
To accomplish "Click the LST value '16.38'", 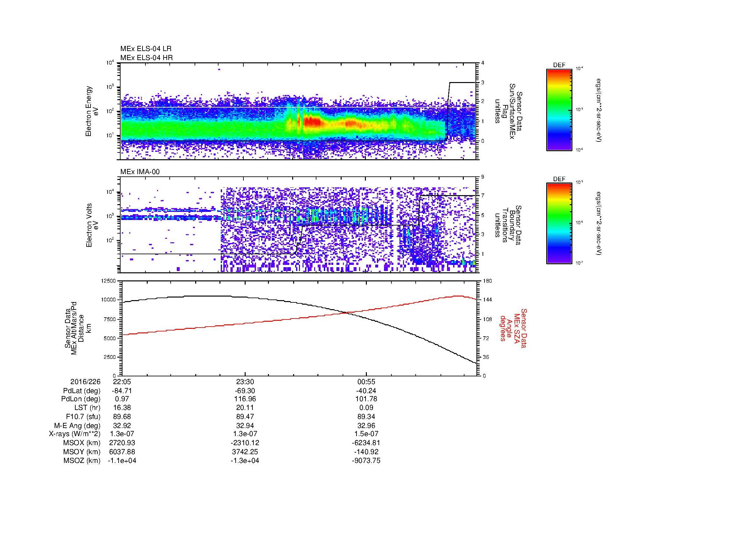I will coord(122,408).
